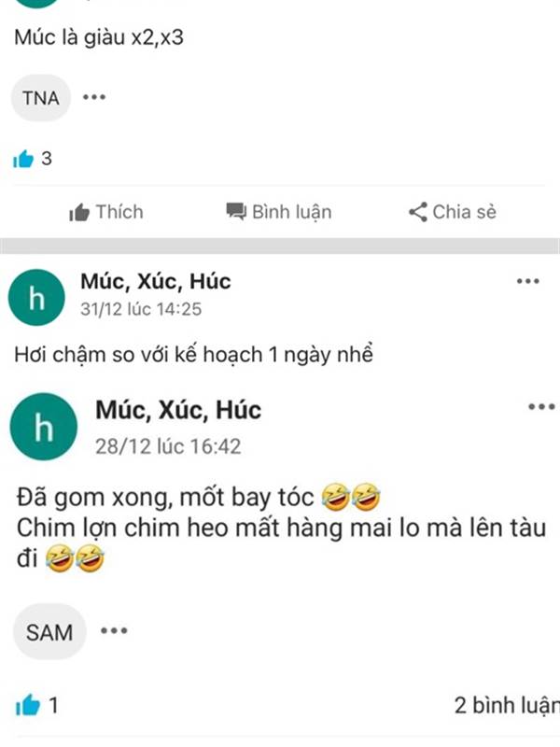
Task: Click the SAM stock tag
Action: pos(49,632)
